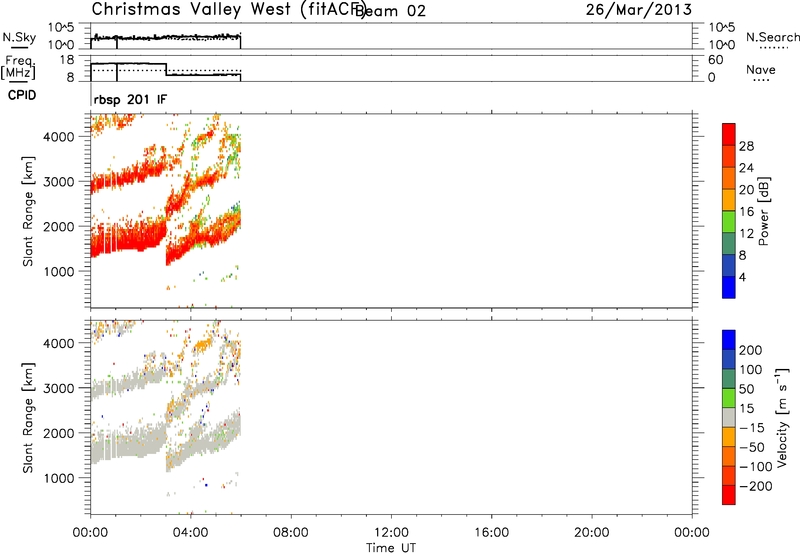Click the '28' power colorbar value
800x554 pixels.
[746, 146]
